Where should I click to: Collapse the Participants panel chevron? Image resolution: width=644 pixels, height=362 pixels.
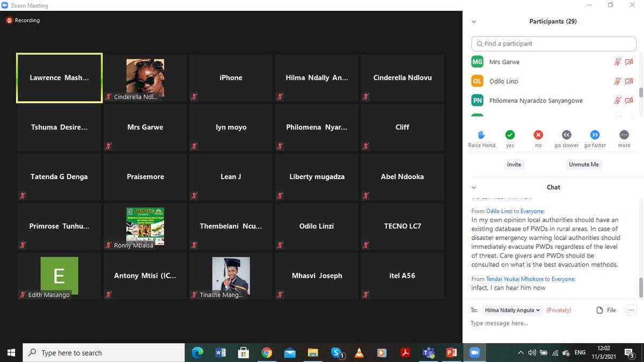point(474,22)
